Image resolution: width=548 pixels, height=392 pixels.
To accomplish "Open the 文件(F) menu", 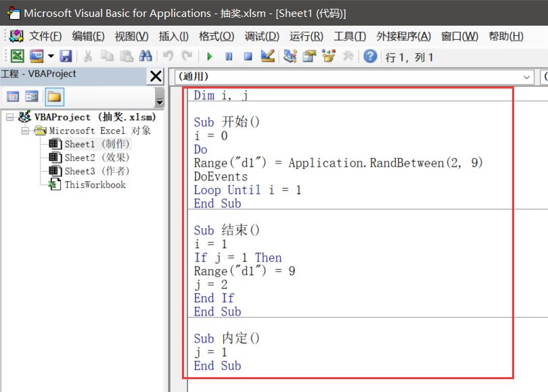I will pos(45,36).
